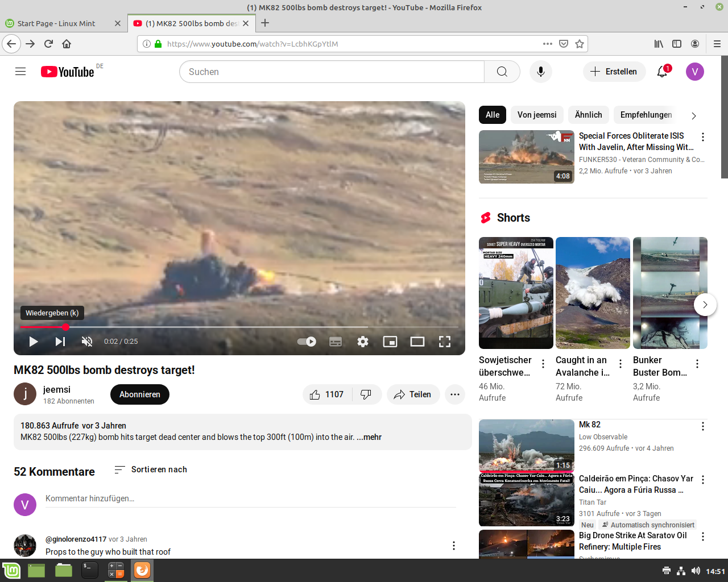Open the player settings gear

pos(363,342)
